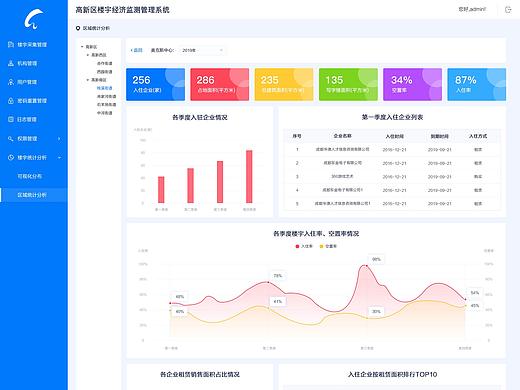The image size is (520, 390).
Task: Click the 45% data label
Action: 475,306
